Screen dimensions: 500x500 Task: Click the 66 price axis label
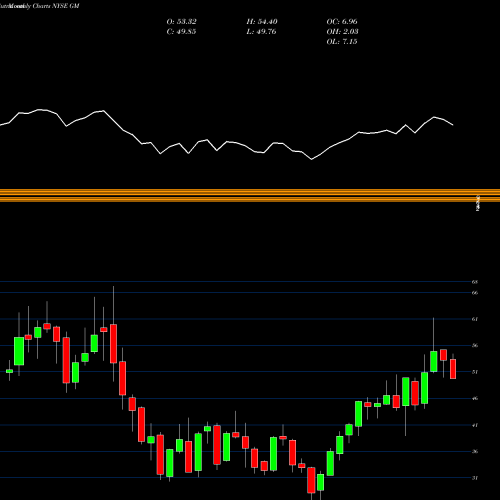[475, 293]
